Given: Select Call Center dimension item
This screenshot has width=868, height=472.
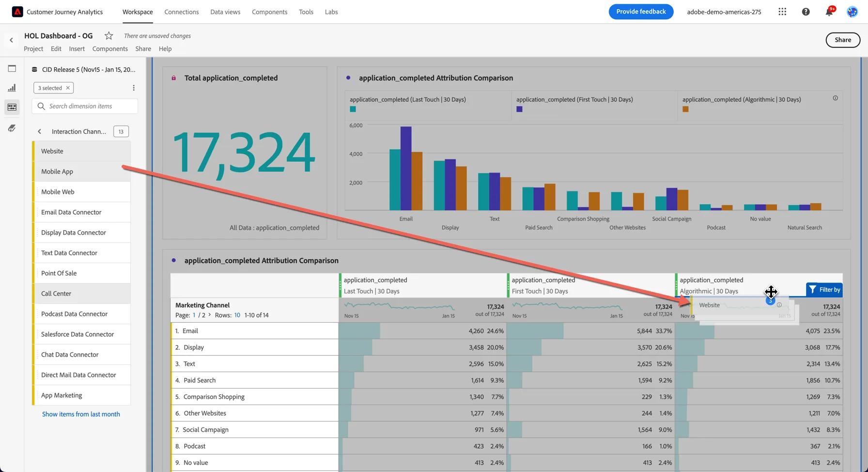Looking at the screenshot, I should 81,294.
